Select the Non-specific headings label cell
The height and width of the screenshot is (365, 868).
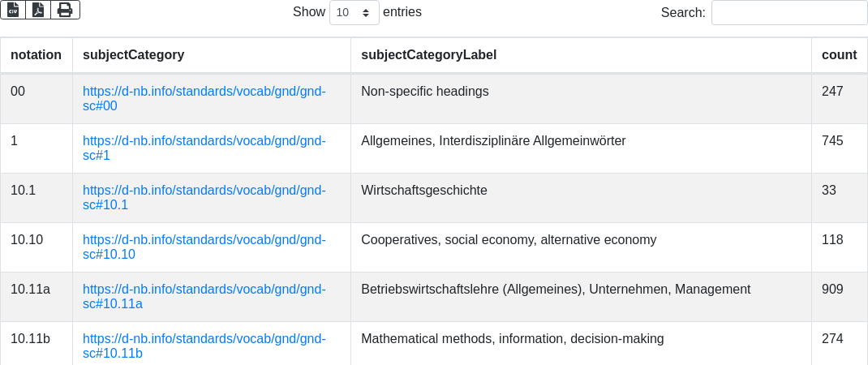pos(424,92)
